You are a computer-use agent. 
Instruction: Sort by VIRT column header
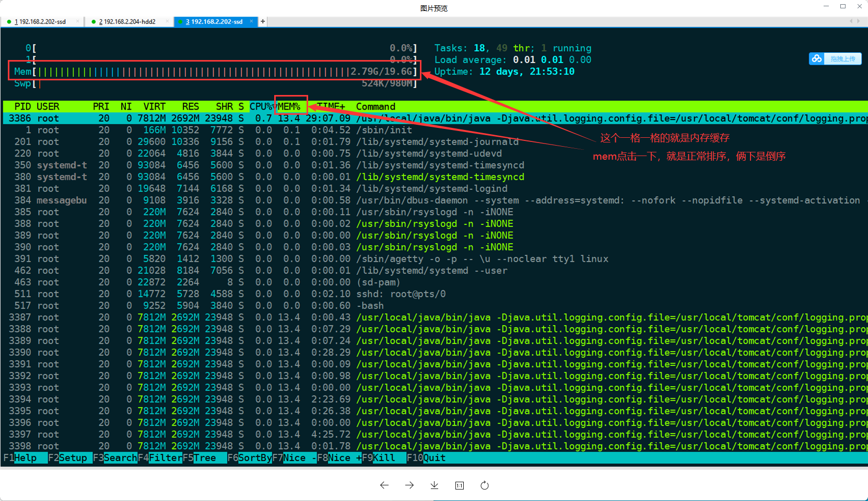(x=155, y=106)
